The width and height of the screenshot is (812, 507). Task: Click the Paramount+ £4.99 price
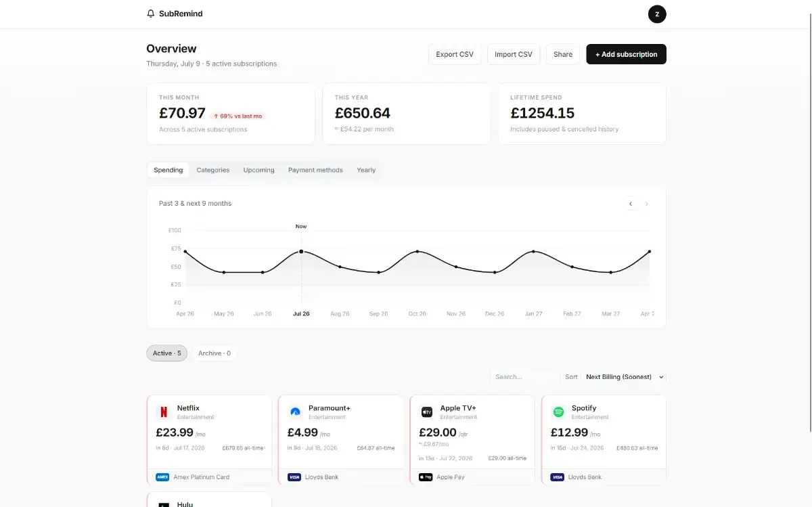(x=302, y=433)
